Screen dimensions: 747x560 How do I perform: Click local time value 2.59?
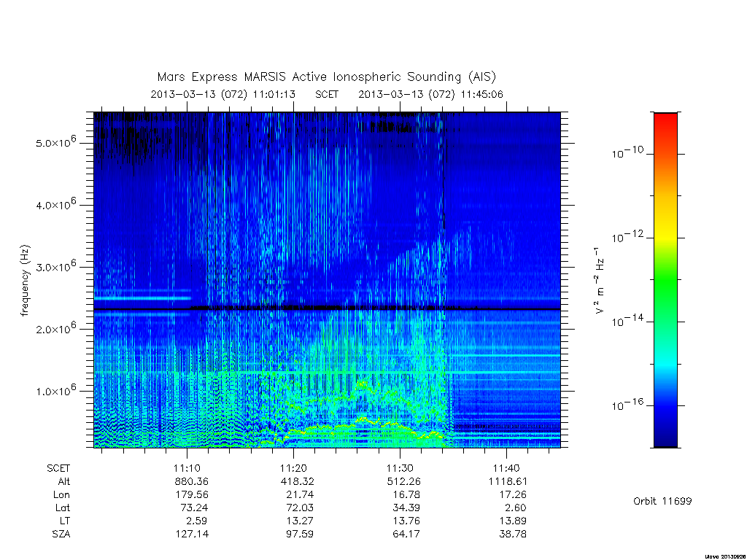[x=197, y=521]
